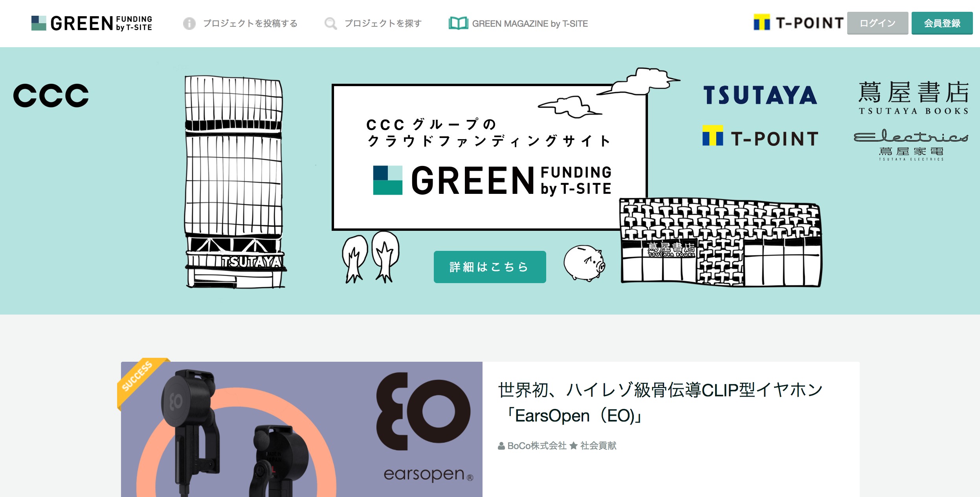This screenshot has height=497, width=980.
Task: Open the EarsOpen project title link
Action: point(660,403)
